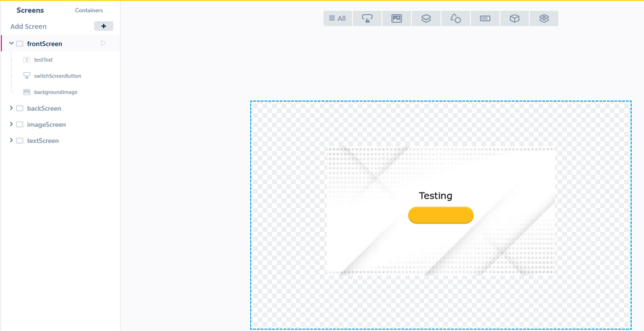Image resolution: width=644 pixels, height=331 pixels.
Task: Select the switchScreenButton widget
Action: pos(57,76)
